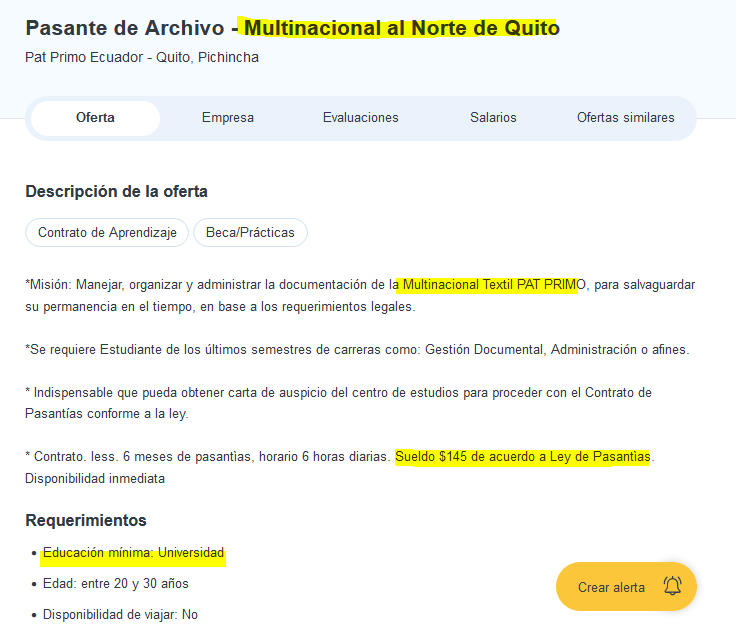736x629 pixels.
Task: Select the Beca/Prácticas tag
Action: pyautogui.click(x=250, y=233)
